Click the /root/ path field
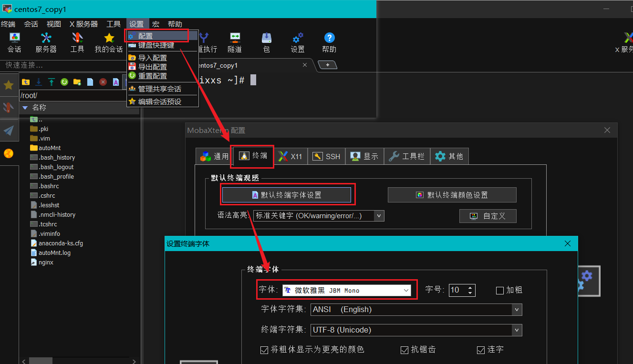The image size is (633, 364). click(x=73, y=96)
